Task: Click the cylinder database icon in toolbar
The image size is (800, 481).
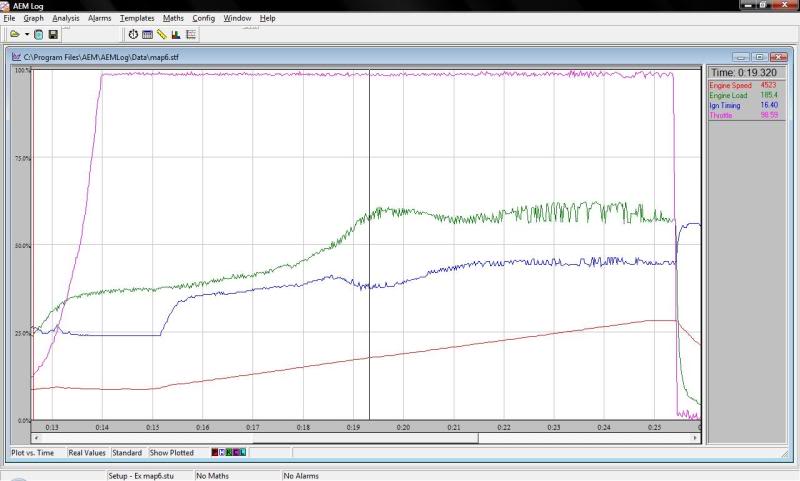Action: pos(39,34)
